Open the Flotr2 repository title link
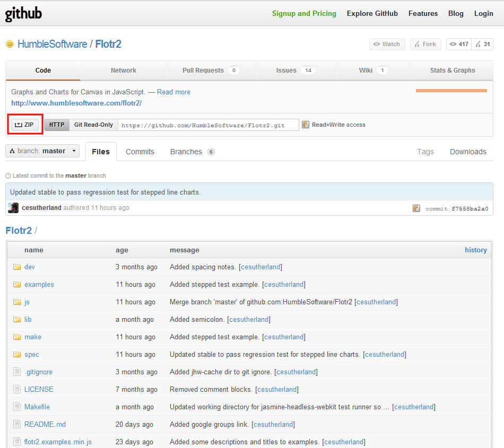The height and width of the screenshot is (448, 504). click(x=108, y=44)
